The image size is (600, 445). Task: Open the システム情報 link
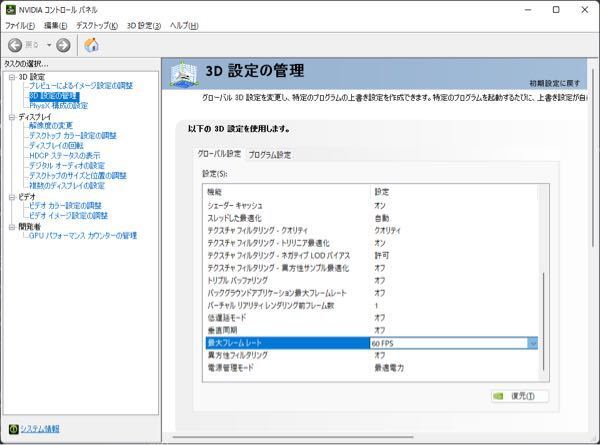pos(40,429)
